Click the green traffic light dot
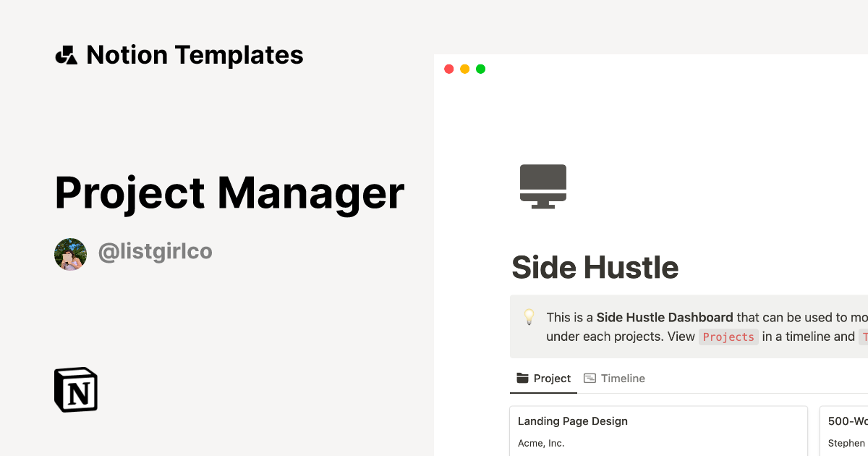The height and width of the screenshot is (456, 868). pyautogui.click(x=480, y=69)
